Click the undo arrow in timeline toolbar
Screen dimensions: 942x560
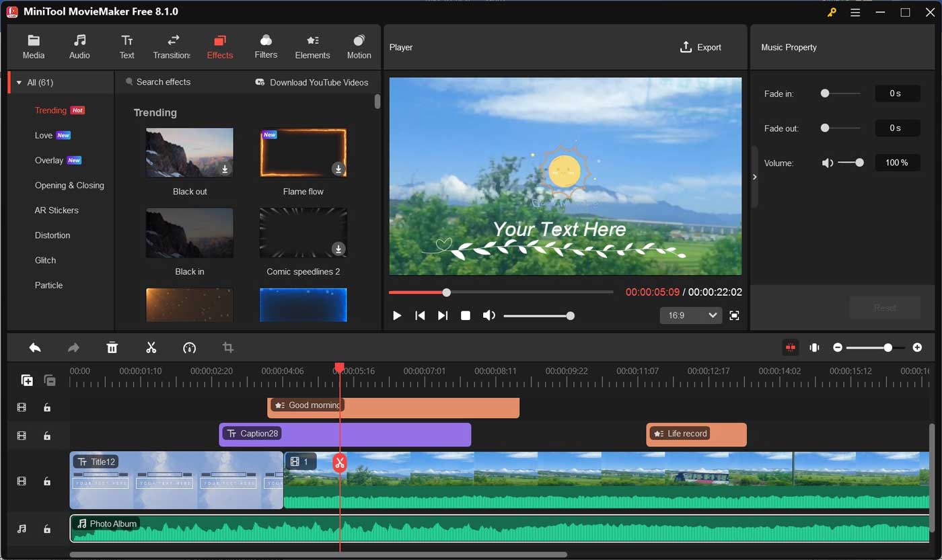click(35, 348)
